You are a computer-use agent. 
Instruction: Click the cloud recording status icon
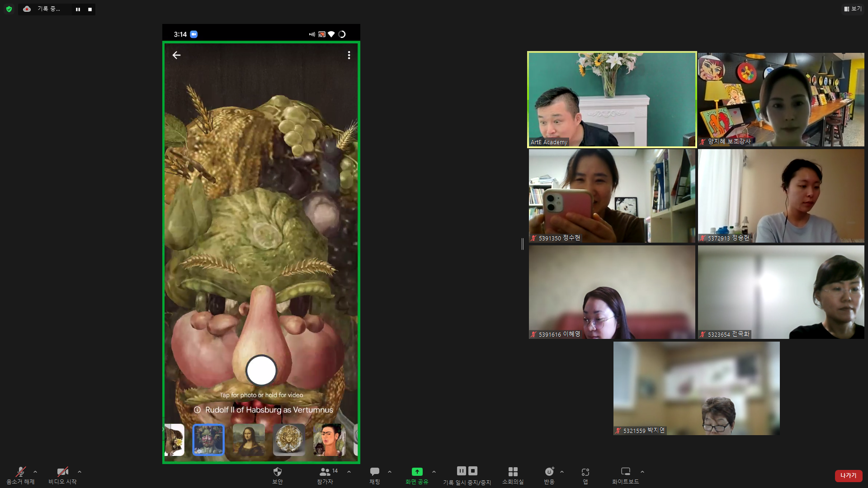tap(27, 9)
